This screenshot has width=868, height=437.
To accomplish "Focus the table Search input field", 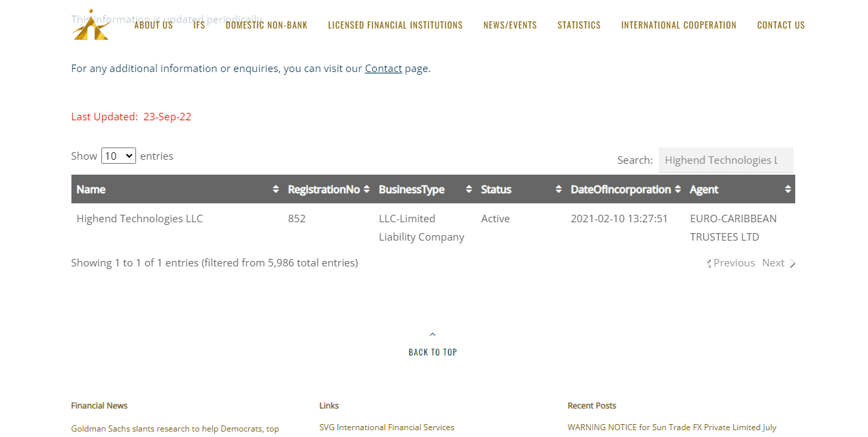I will [725, 160].
